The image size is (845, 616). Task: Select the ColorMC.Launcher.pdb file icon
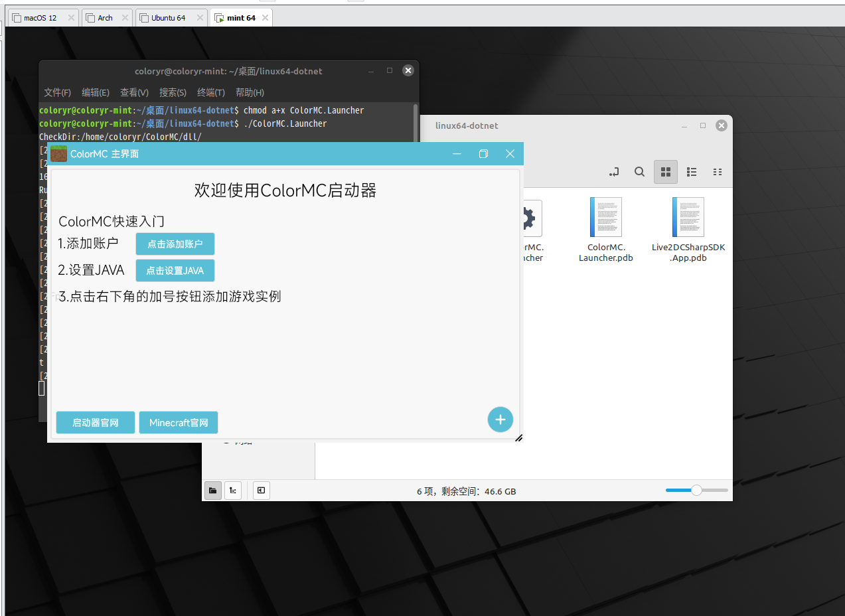[606, 217]
